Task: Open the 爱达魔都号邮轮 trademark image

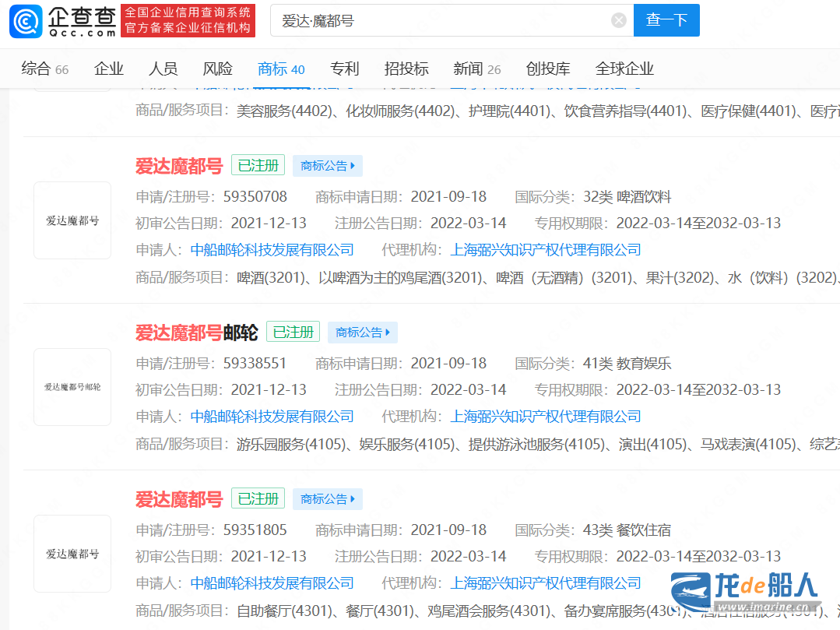Action: [x=72, y=387]
